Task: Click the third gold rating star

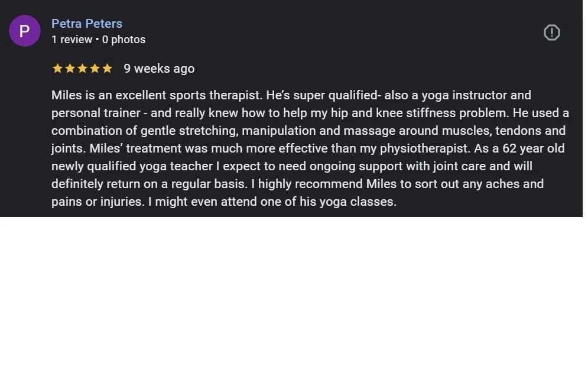Action: 82,68
